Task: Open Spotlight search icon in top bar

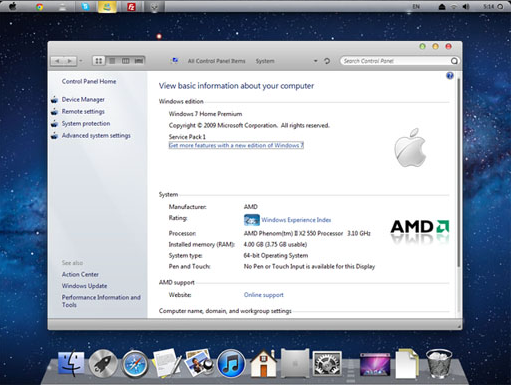Action: pyautogui.click(x=501, y=7)
